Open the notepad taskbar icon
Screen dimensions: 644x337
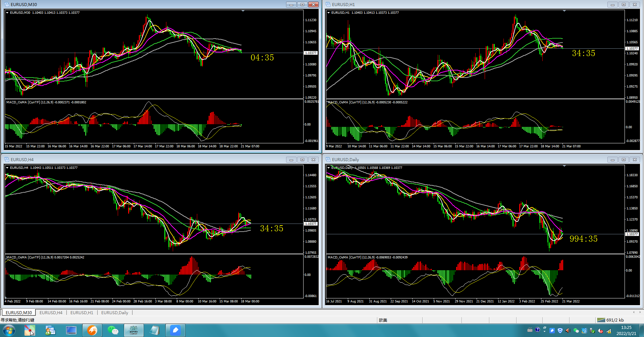point(155,331)
